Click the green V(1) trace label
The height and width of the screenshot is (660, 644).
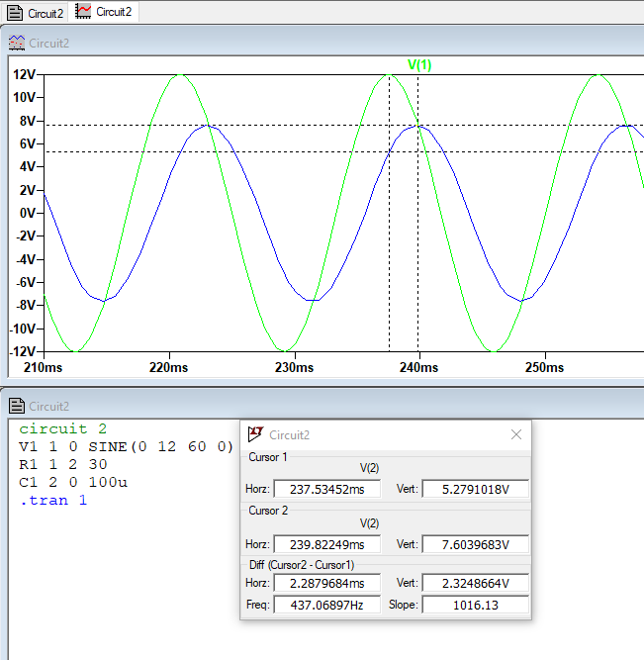click(419, 64)
